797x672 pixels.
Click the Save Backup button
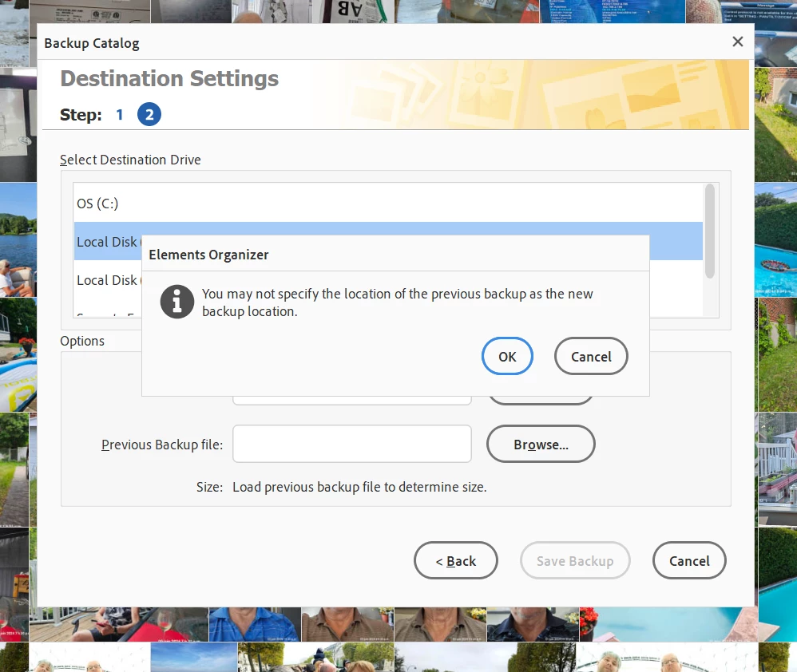coord(575,560)
